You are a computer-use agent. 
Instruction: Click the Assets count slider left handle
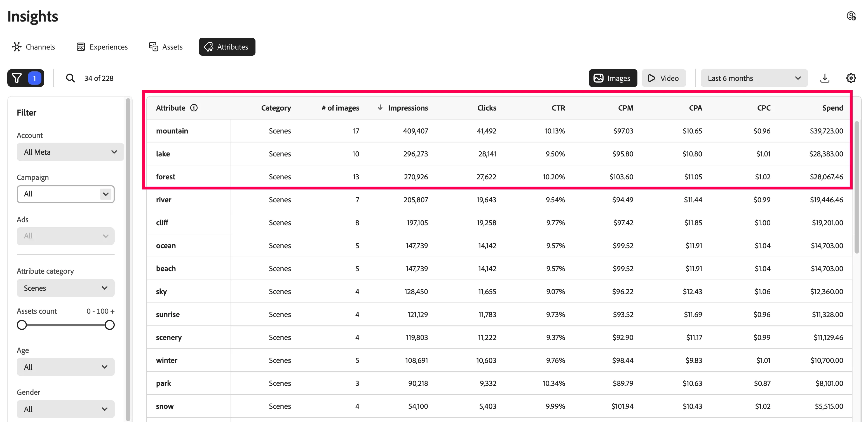(22, 325)
